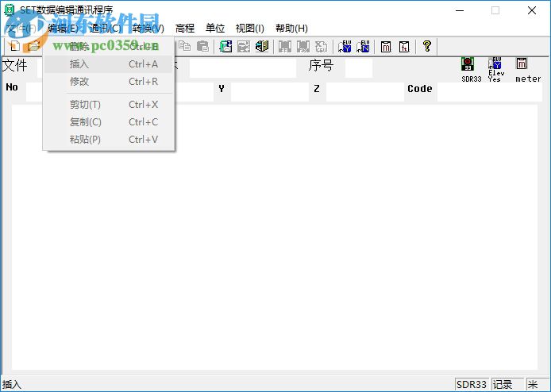
Task: Choose 修改 Ctrl+R in the edit menu
Action: [109, 82]
